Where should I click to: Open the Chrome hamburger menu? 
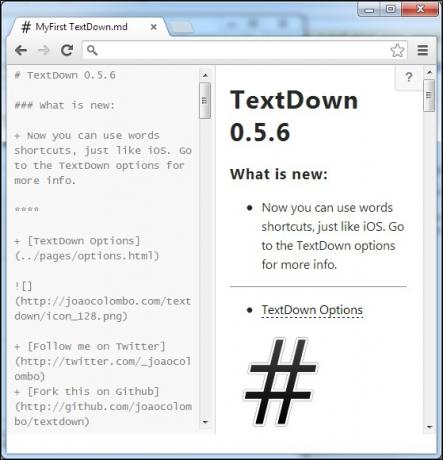click(x=423, y=50)
